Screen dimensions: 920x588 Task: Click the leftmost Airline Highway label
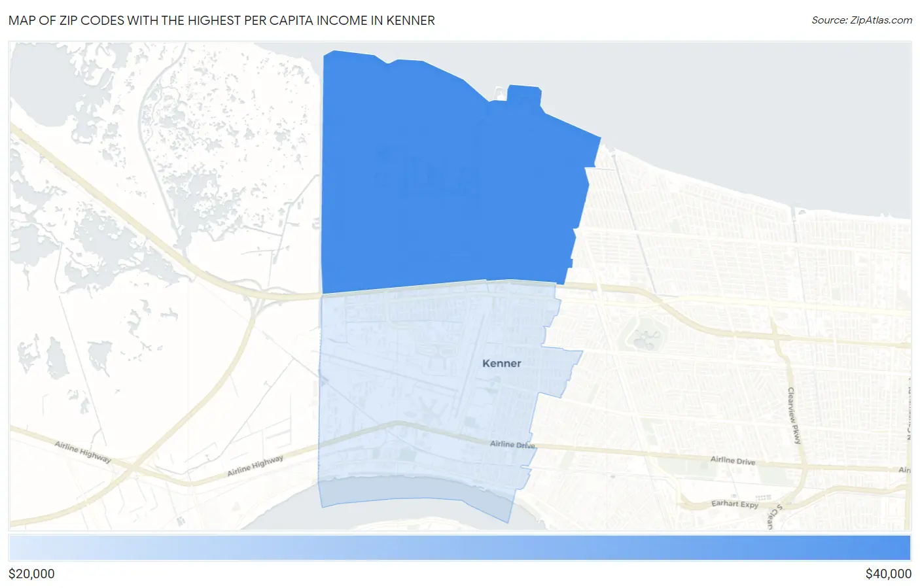coord(83,451)
